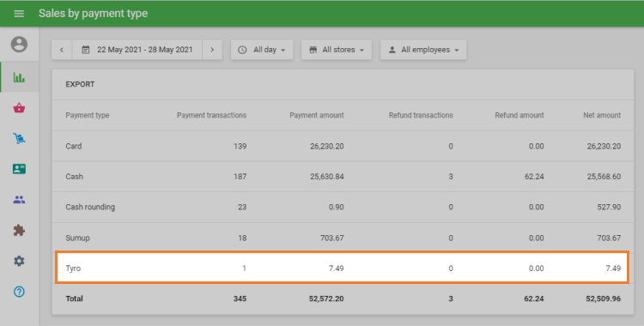Click Tyro payment amount 7.49
The height and width of the screenshot is (326, 644).
click(x=337, y=269)
